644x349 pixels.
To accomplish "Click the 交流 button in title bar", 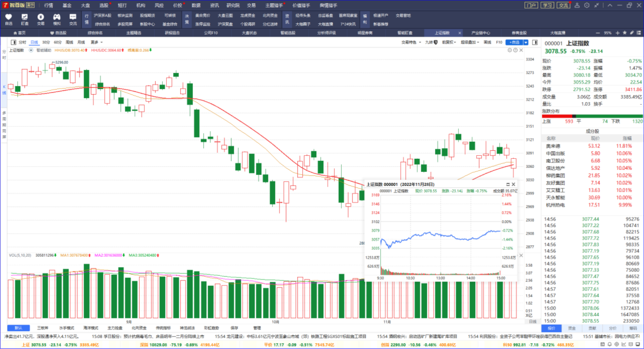I will (x=563, y=5).
